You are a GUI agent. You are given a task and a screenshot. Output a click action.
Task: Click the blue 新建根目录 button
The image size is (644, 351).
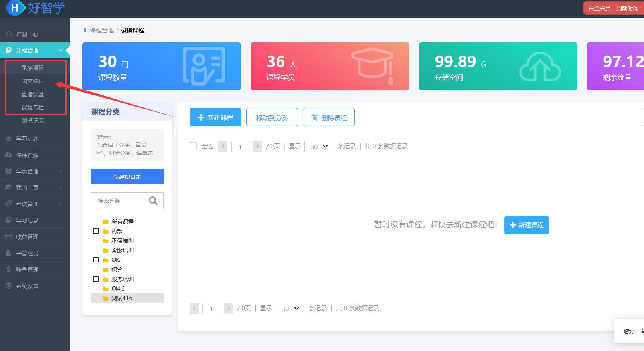[x=127, y=176]
